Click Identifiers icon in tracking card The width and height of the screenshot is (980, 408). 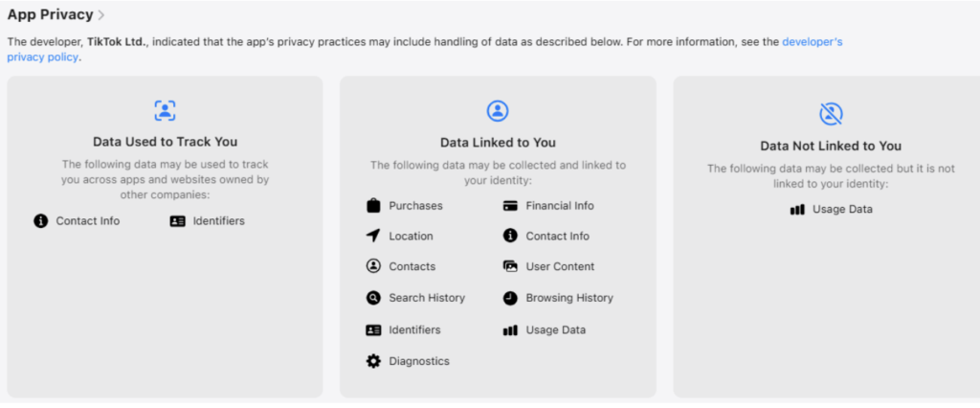(177, 221)
